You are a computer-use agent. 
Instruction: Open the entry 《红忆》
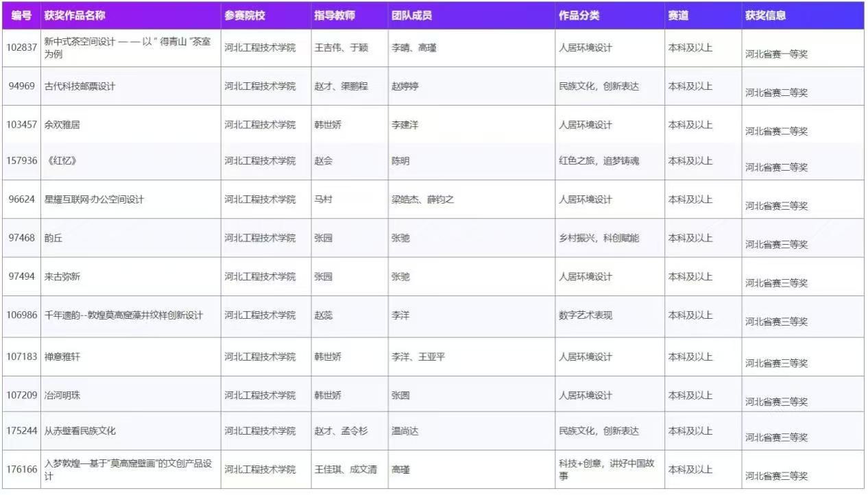click(60, 161)
